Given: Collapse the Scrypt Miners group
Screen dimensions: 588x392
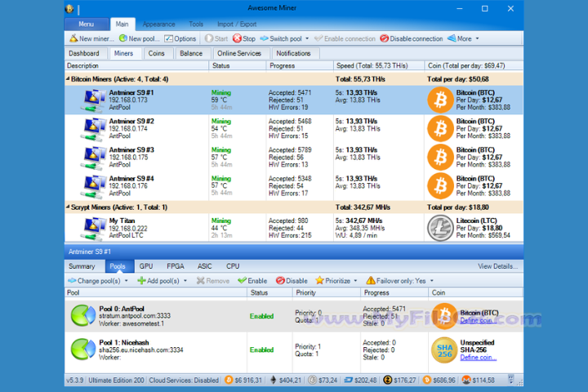Looking at the screenshot, I should click(x=68, y=207).
